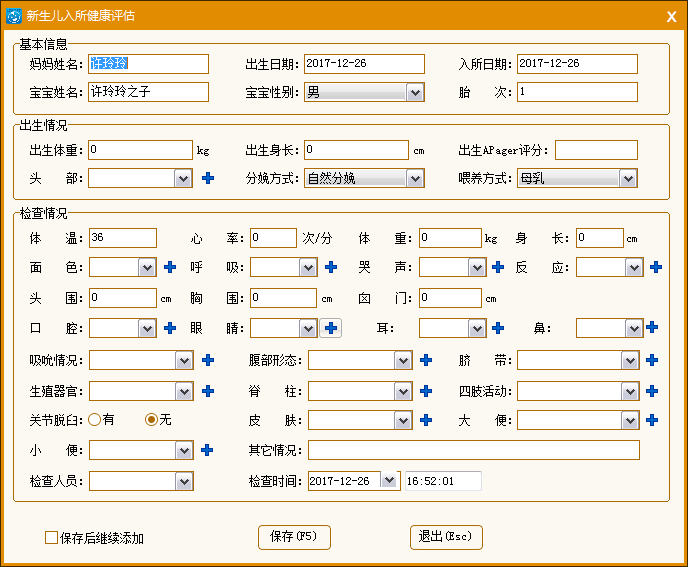Click the plus icon next to 小便
The height and width of the screenshot is (567, 688).
208,450
